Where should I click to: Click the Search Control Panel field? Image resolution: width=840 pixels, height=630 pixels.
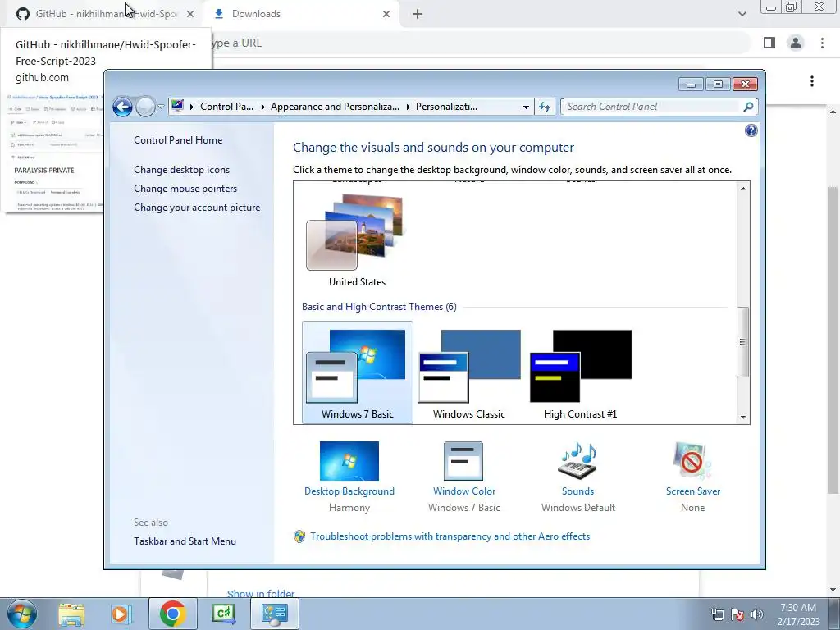(x=651, y=107)
